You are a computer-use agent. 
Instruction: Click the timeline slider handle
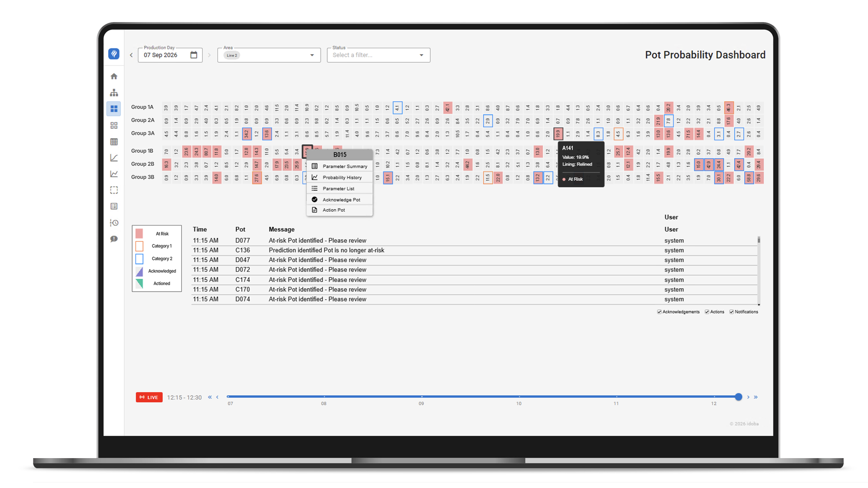[738, 397]
